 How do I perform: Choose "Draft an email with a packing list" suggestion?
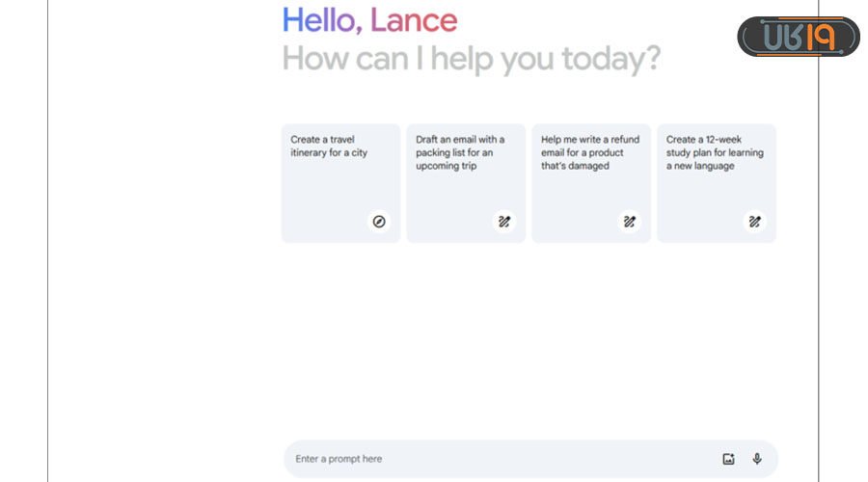tap(460, 152)
